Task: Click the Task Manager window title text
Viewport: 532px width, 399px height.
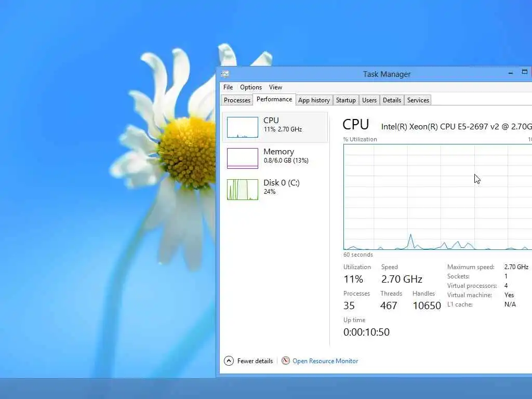Action: 387,74
